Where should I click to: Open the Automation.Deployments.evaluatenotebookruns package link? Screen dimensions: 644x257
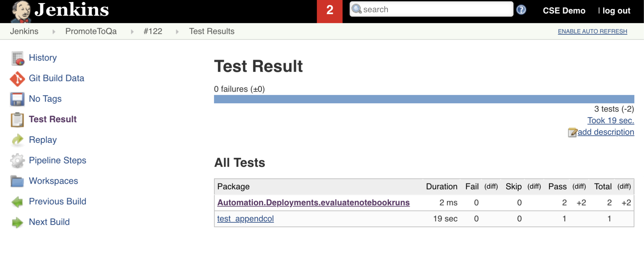pyautogui.click(x=313, y=203)
